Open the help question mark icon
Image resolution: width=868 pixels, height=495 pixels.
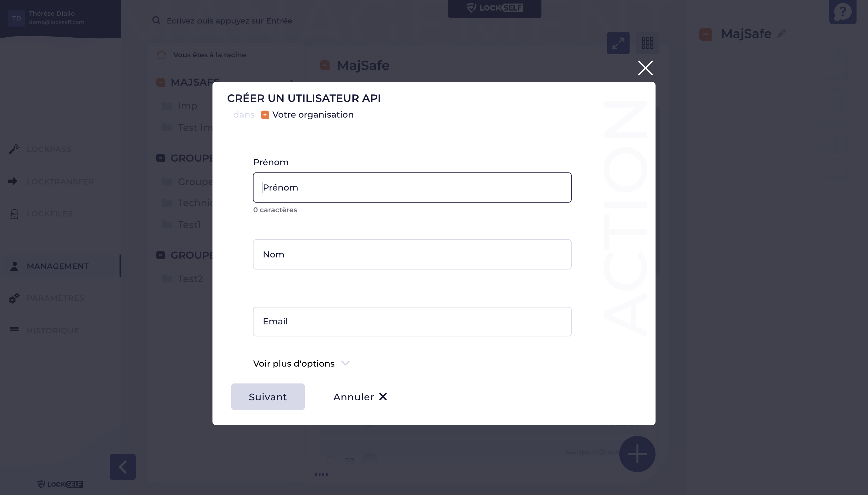click(x=842, y=12)
